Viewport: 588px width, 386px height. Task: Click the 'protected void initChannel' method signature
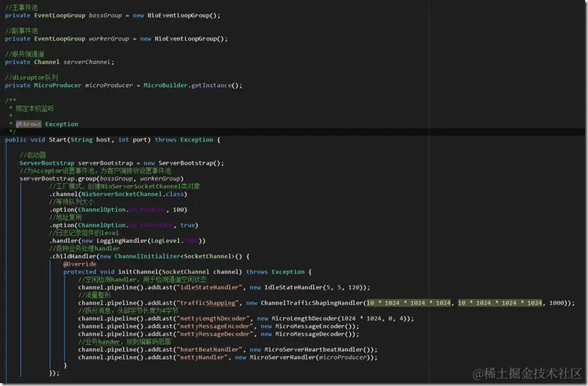pos(188,271)
